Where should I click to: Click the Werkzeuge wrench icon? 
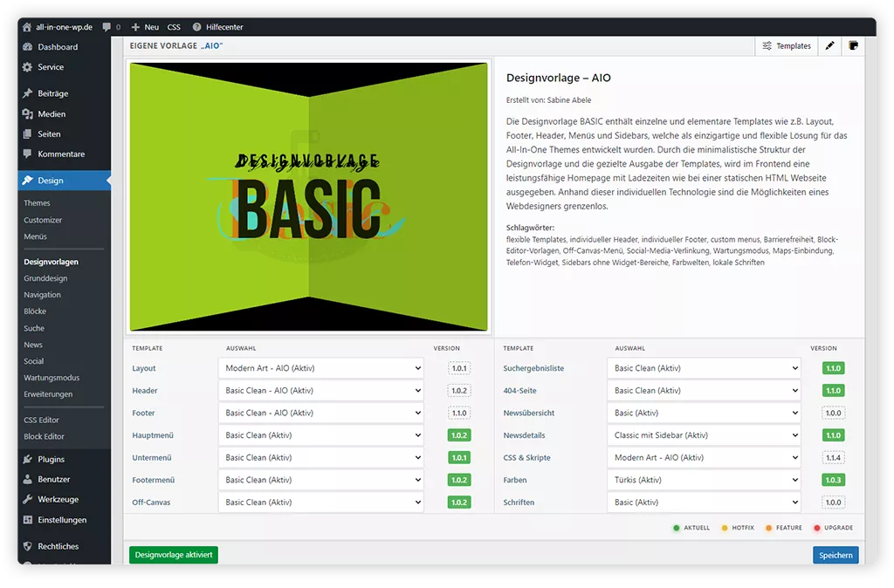click(28, 499)
